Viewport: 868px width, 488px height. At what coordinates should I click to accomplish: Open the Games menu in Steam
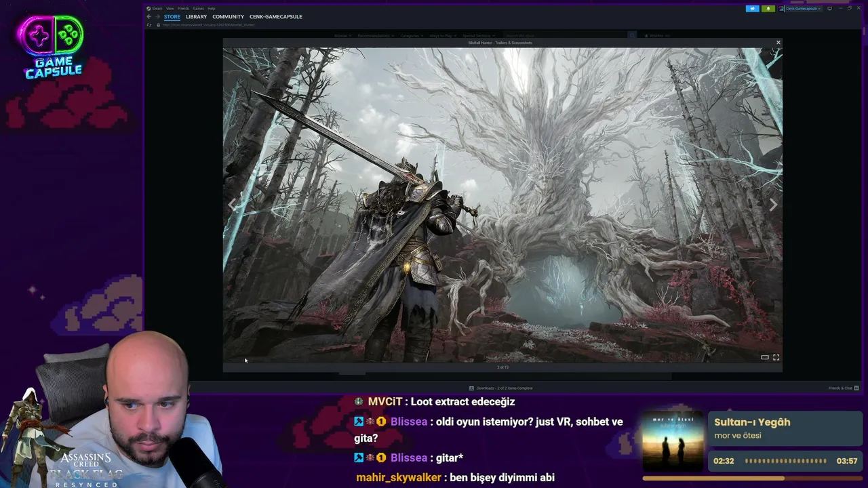point(198,8)
